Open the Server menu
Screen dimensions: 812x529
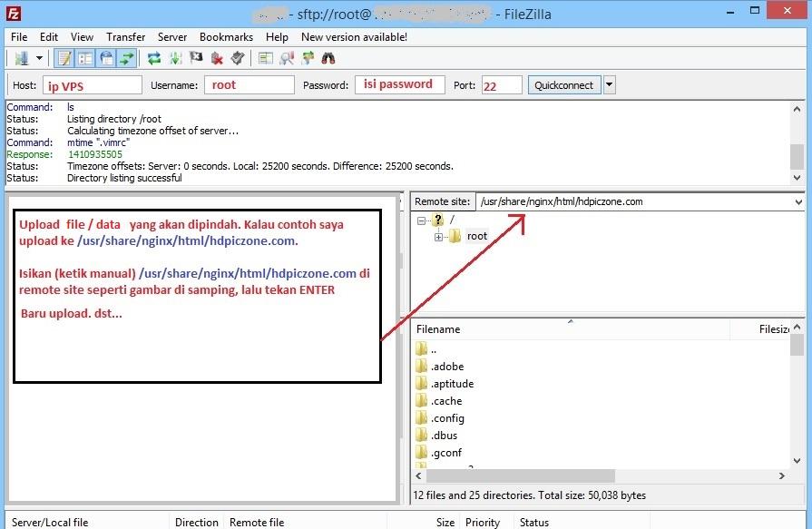point(172,37)
